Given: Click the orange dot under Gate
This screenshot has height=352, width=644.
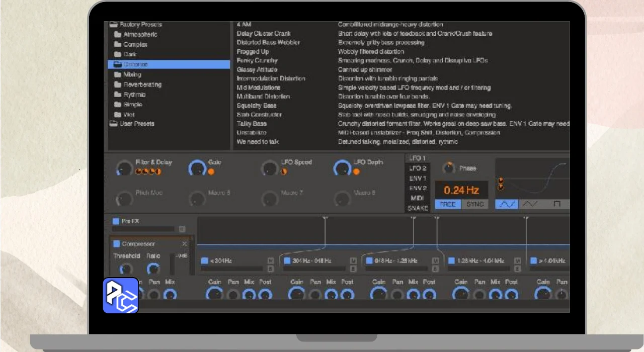Looking at the screenshot, I should [211, 171].
